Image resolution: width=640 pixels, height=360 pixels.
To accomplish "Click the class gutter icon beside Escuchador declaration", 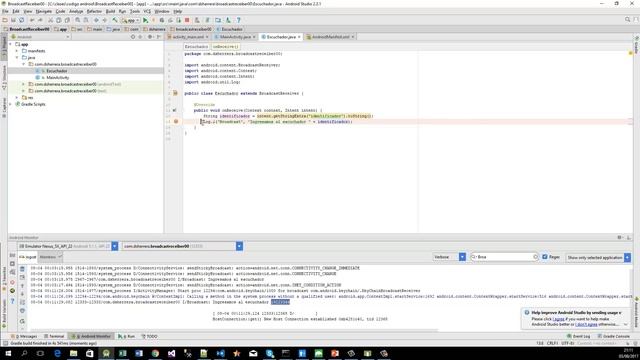I will click(x=175, y=93).
